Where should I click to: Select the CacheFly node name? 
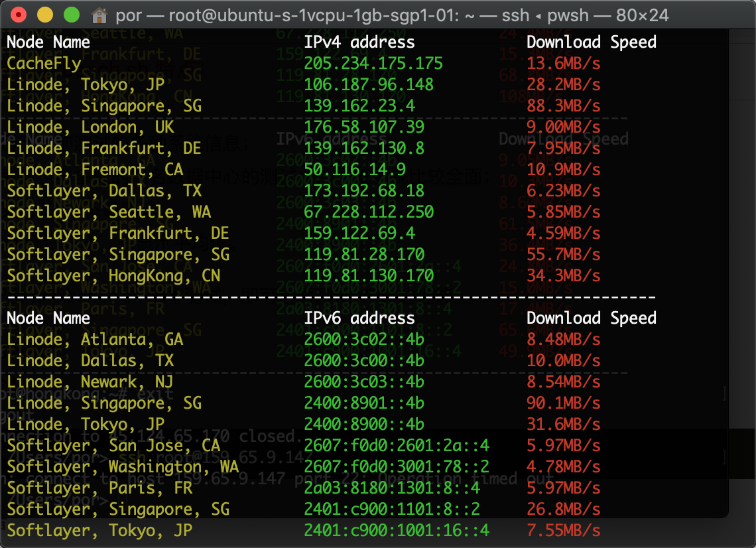coord(44,64)
